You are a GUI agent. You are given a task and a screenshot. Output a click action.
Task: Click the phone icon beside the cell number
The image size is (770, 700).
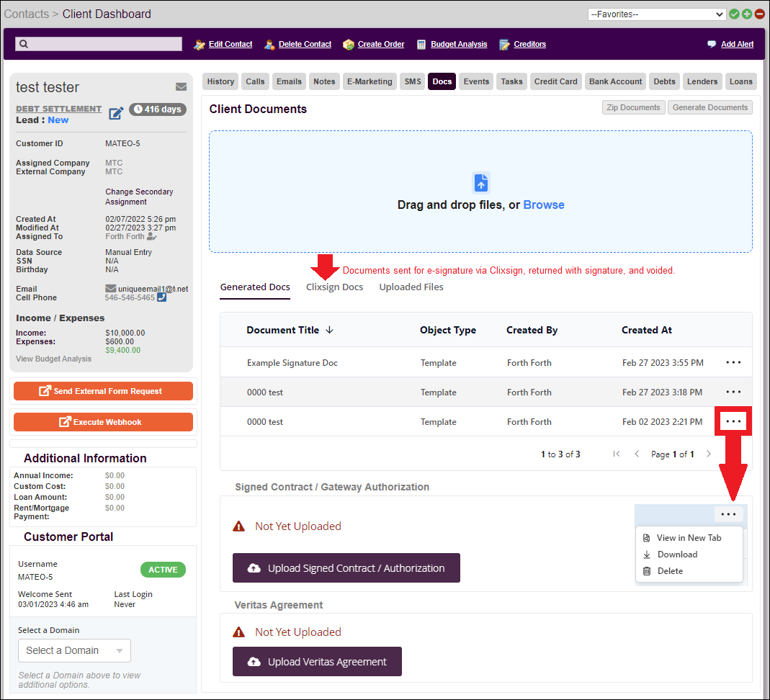point(161,297)
